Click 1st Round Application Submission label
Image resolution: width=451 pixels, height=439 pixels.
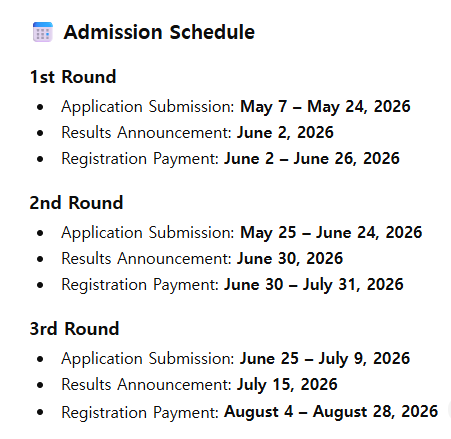(148, 107)
